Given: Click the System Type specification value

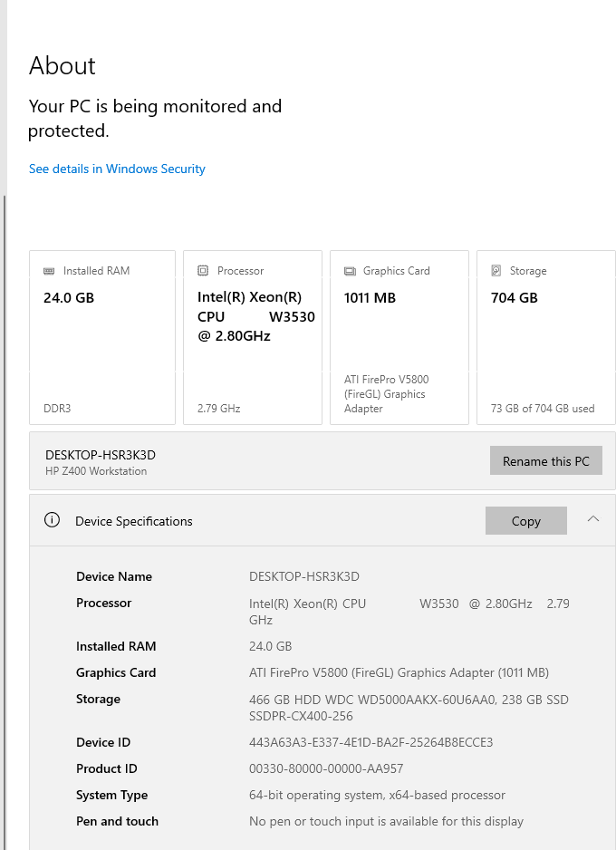Looking at the screenshot, I should (378, 795).
